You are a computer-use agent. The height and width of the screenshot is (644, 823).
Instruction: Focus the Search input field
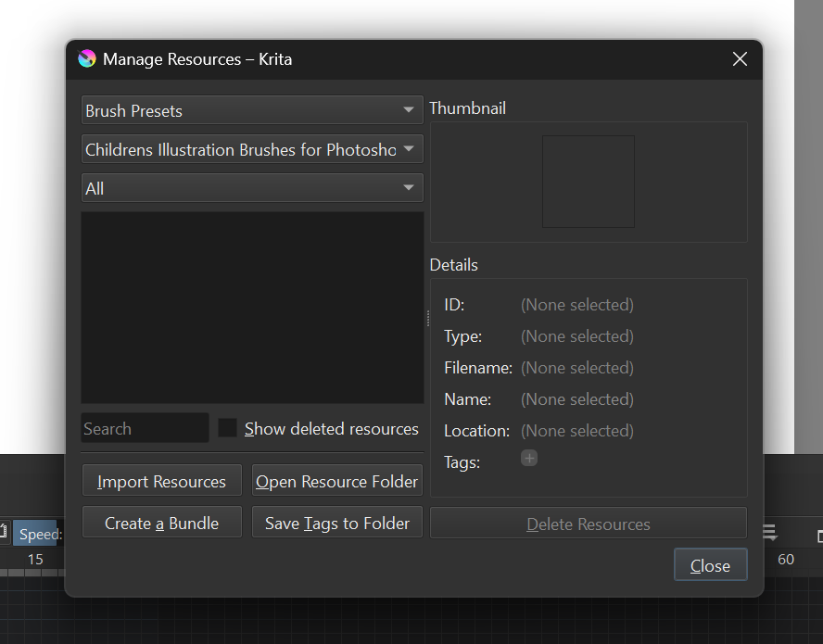(x=145, y=428)
